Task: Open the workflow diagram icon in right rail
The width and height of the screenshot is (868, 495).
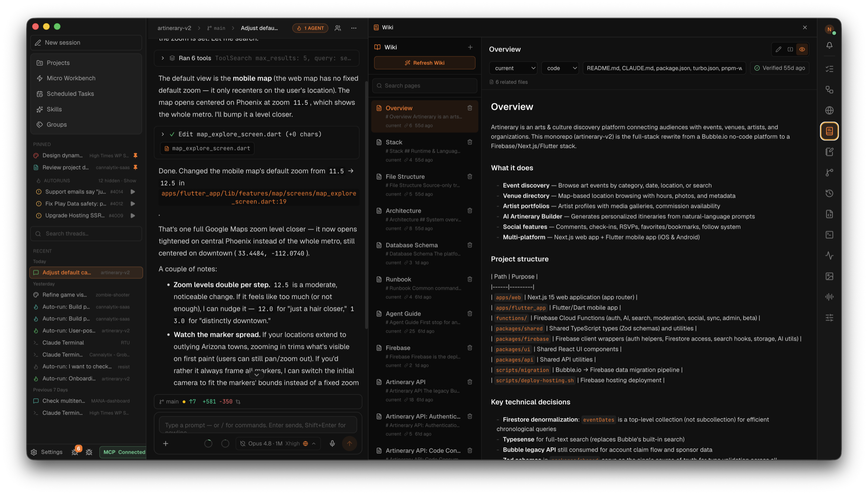Action: 829,90
